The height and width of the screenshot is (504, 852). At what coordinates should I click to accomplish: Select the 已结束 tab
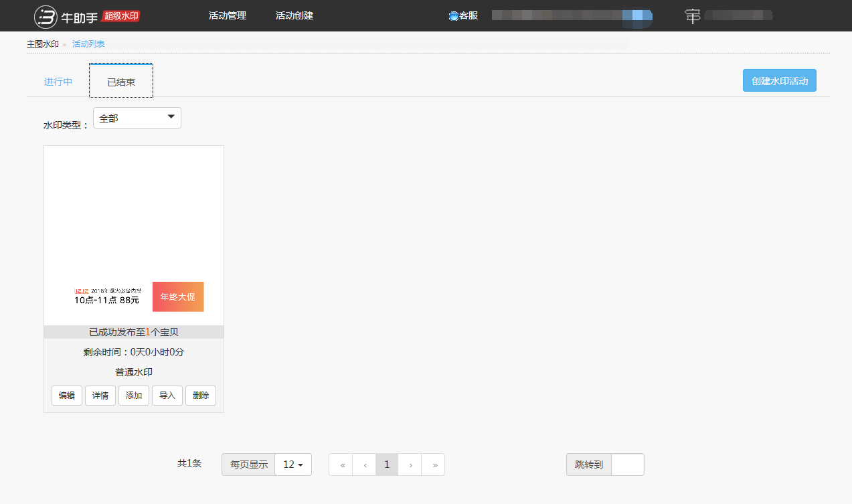pos(121,81)
